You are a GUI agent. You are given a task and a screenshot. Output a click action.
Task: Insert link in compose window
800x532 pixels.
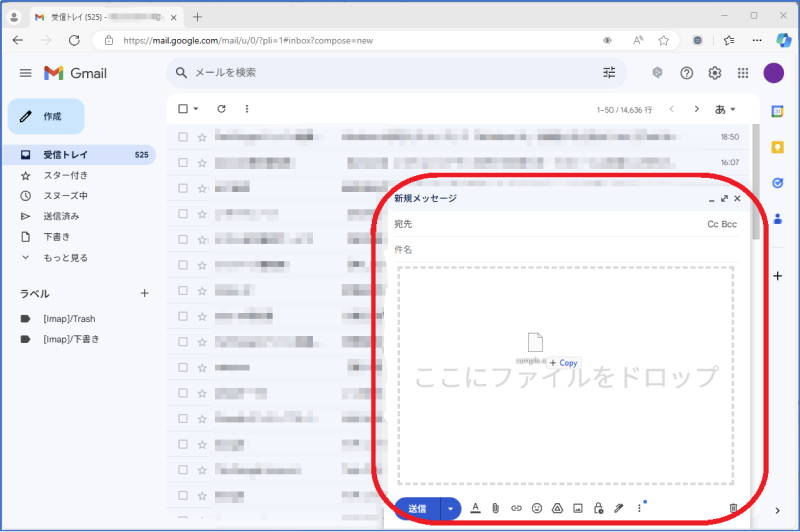[516, 508]
